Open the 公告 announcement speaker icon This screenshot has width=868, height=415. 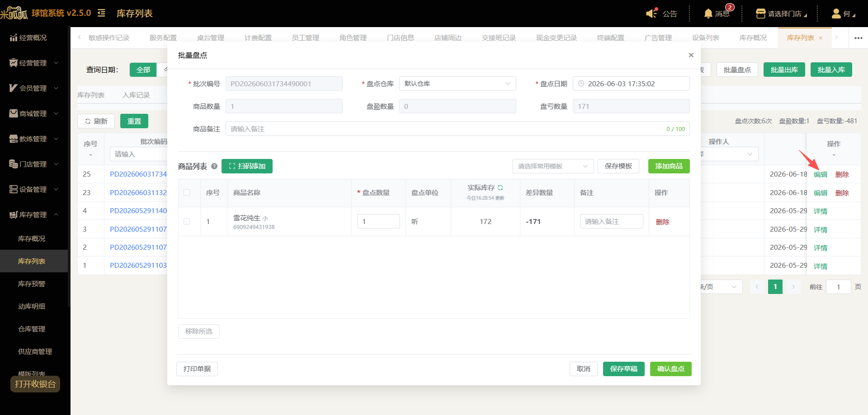coord(651,14)
